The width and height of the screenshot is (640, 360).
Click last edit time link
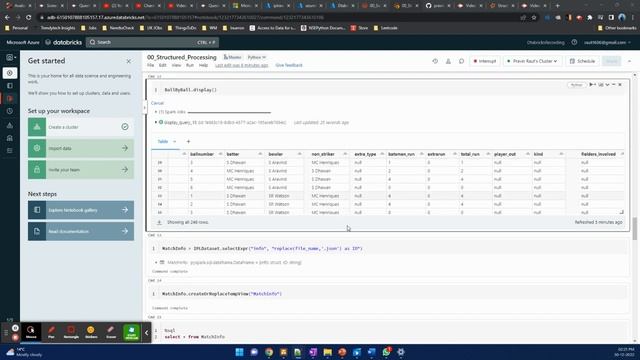pyautogui.click(x=242, y=65)
